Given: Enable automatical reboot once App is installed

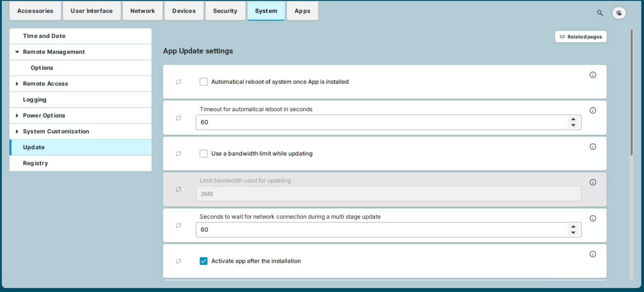Looking at the screenshot, I should coord(203,82).
